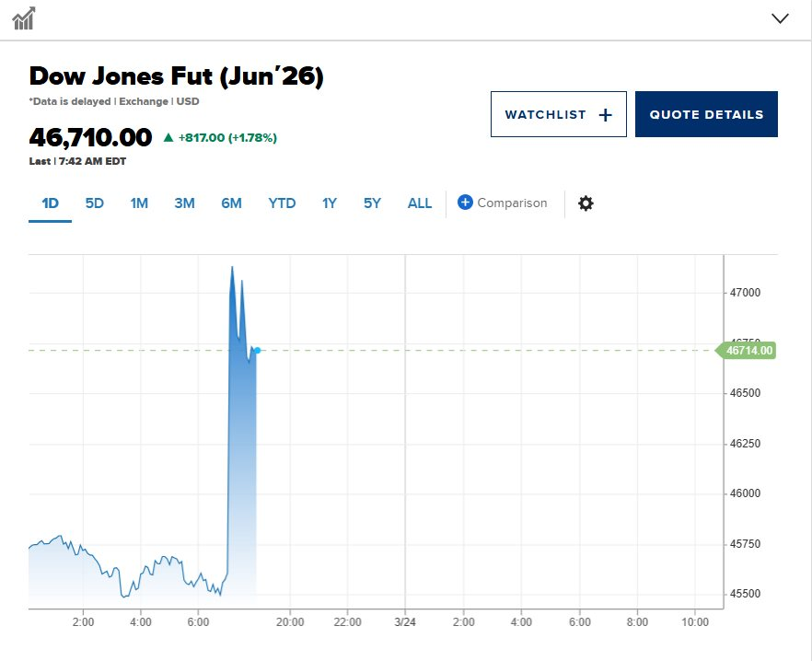Viewport: 812px width, 661px height.
Task: Click the green 46714.00 price marker
Action: tap(747, 351)
